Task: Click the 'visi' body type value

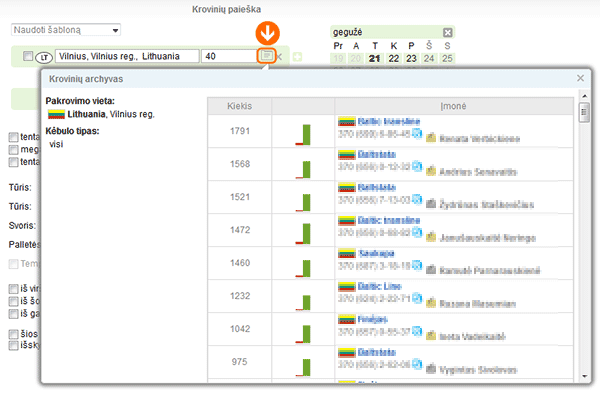Action: 56,144
